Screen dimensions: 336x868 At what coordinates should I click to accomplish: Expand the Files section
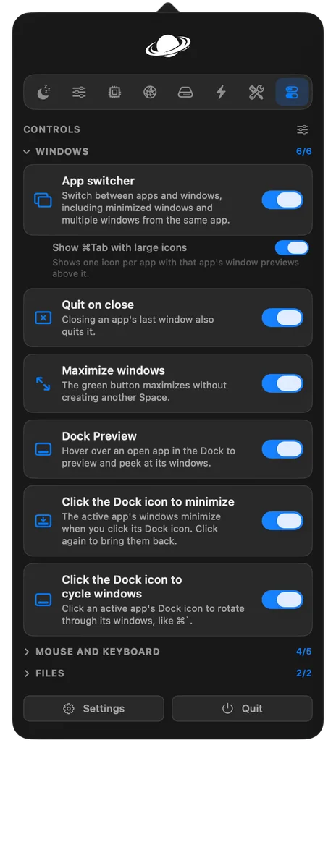coord(43,673)
